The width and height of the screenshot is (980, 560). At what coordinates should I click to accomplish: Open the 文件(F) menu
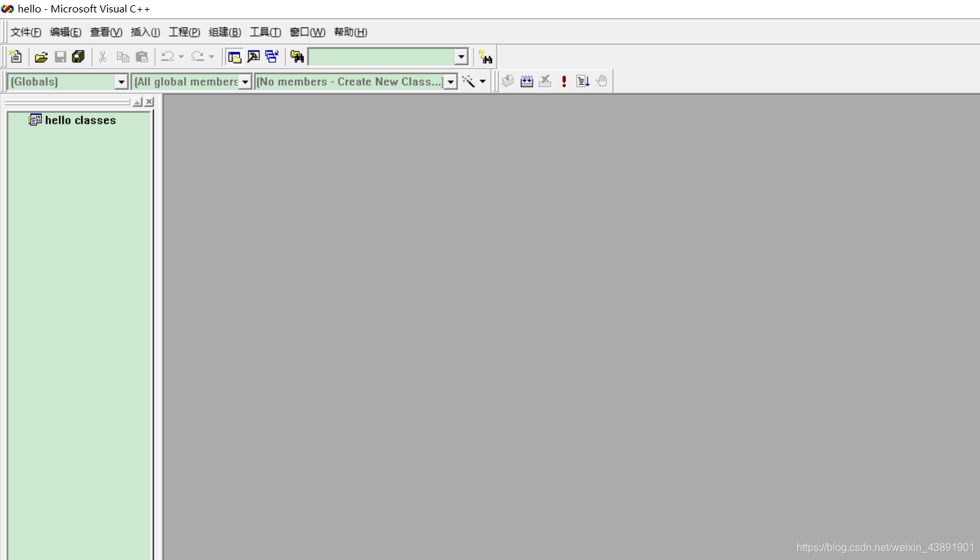point(26,32)
